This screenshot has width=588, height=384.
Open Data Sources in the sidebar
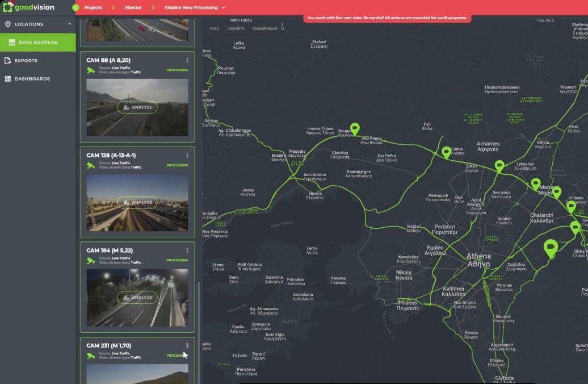[x=37, y=43]
